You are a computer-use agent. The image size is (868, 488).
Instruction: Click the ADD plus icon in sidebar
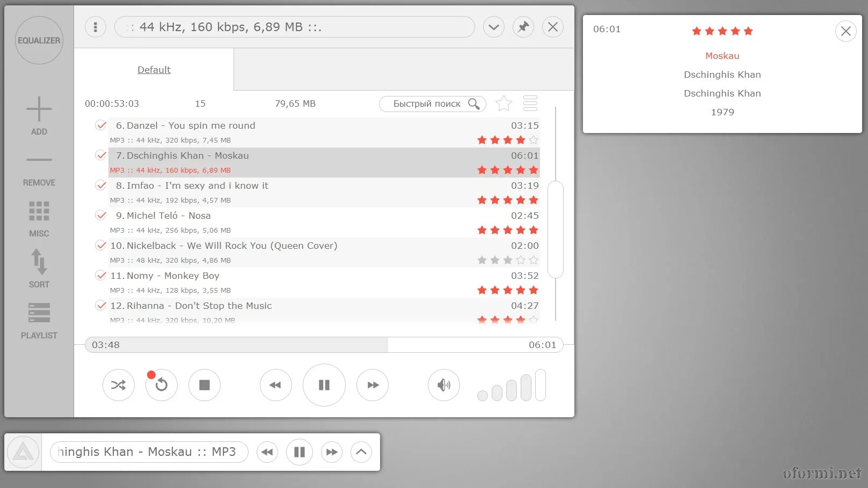pyautogui.click(x=39, y=109)
